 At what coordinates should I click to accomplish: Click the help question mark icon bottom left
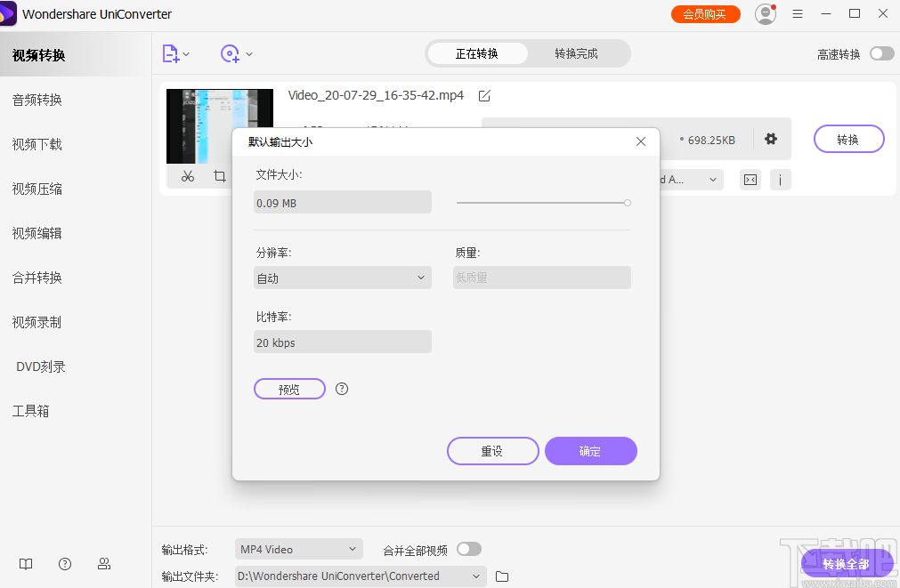(x=64, y=563)
